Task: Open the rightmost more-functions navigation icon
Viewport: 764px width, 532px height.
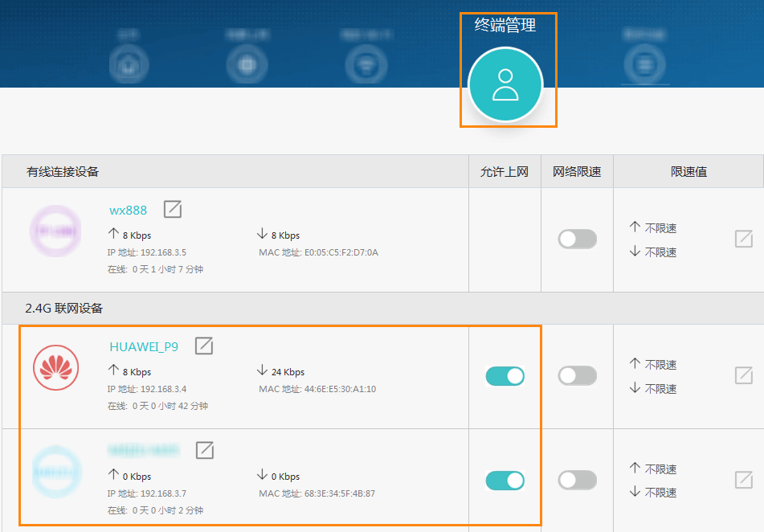Action: click(645, 63)
